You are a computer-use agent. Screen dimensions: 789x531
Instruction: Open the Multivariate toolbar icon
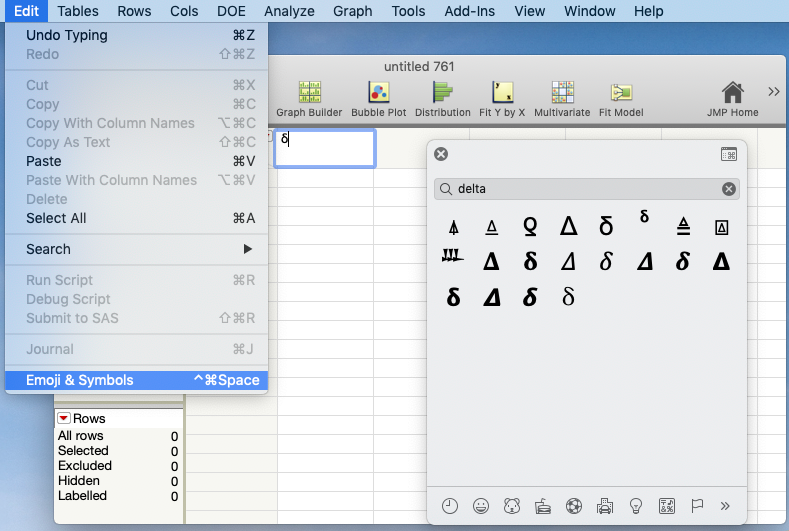coord(562,99)
